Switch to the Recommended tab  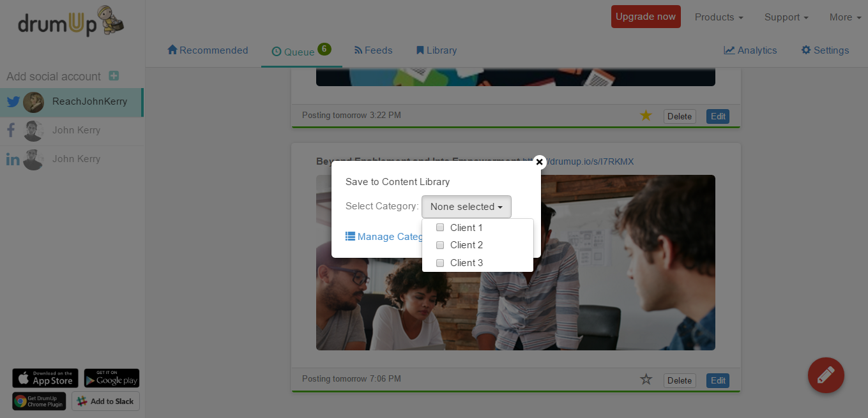point(208,50)
